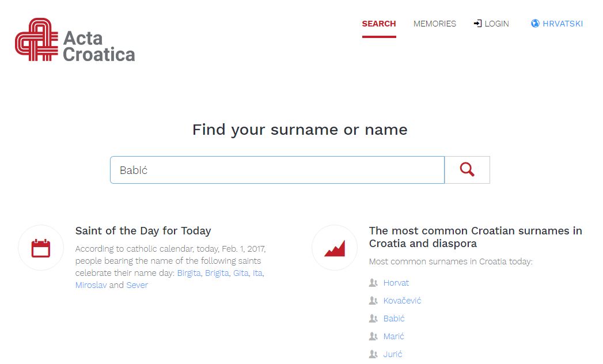The height and width of the screenshot is (364, 603).
Task: Focus the surname search input field
Action: (277, 170)
